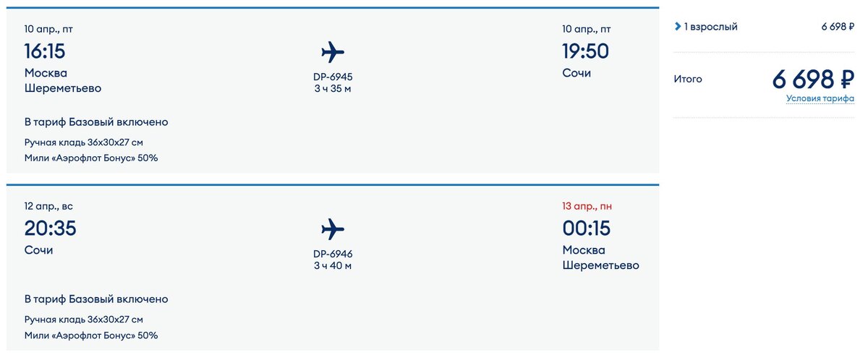
Task: Click the Итого label
Action: pos(688,79)
